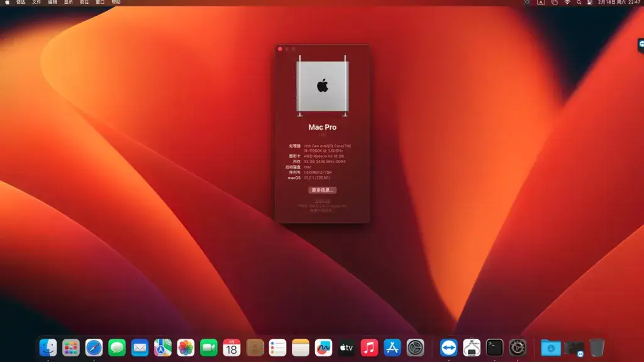644x362 pixels.
Task: Click the Mac Pro tower image
Action: pyautogui.click(x=323, y=86)
